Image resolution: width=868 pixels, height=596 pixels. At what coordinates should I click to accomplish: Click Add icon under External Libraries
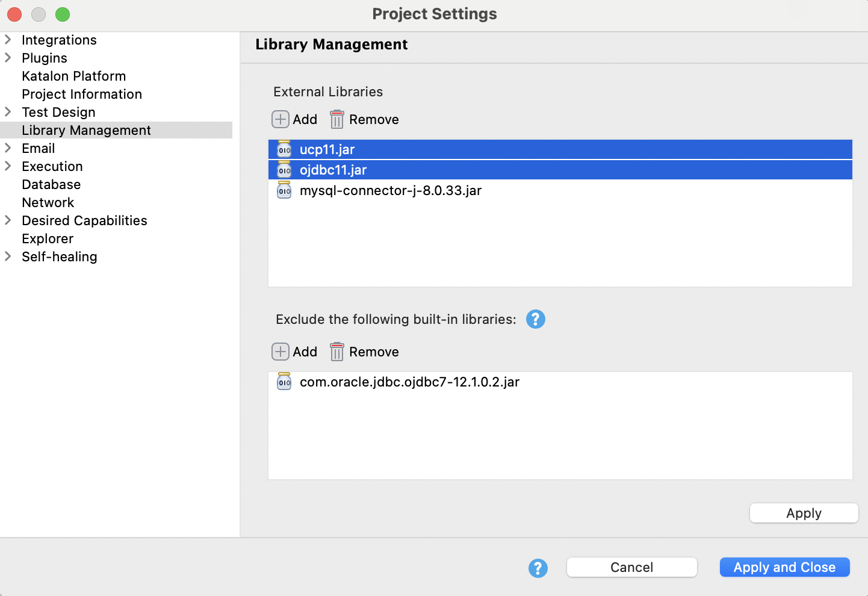coord(281,119)
